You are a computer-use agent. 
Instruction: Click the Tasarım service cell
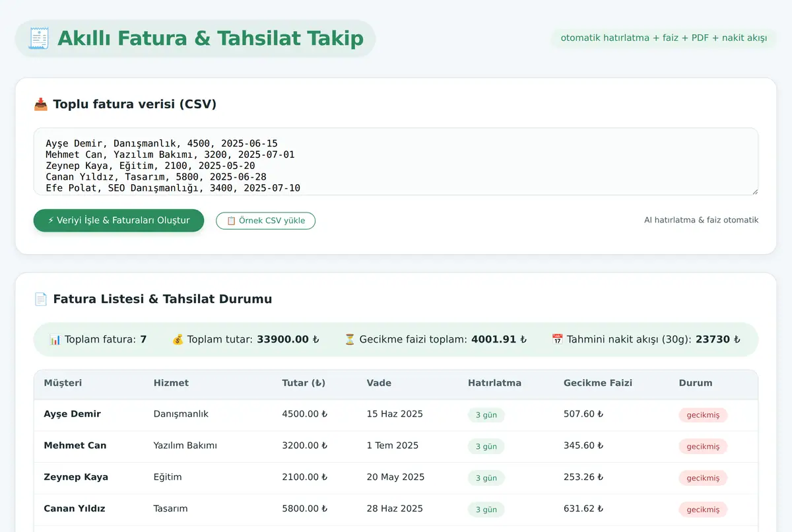point(170,509)
